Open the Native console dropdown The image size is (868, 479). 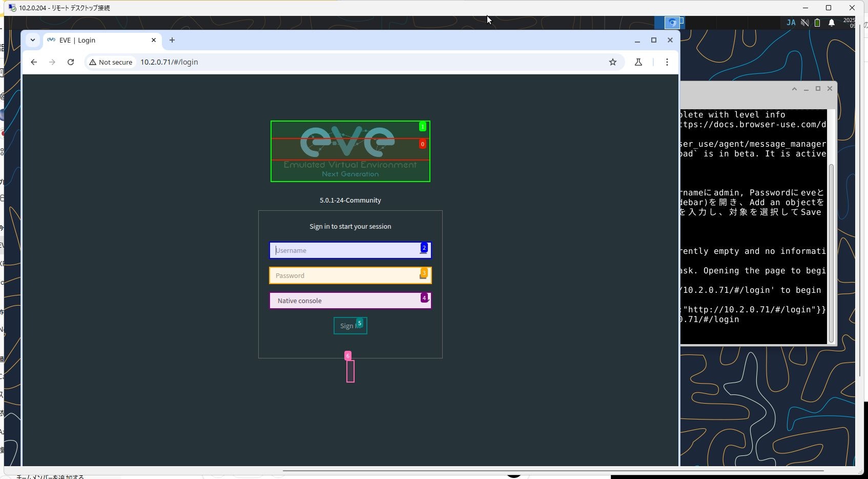coord(350,301)
